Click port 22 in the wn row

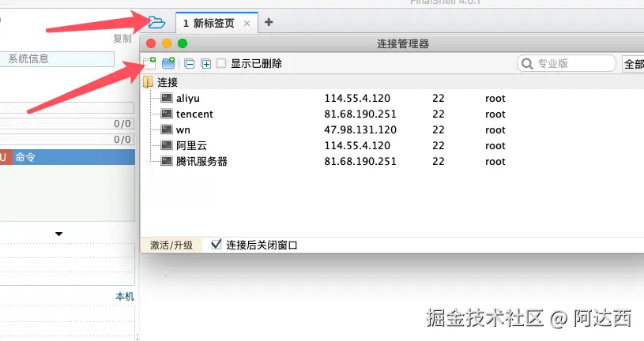(439, 130)
